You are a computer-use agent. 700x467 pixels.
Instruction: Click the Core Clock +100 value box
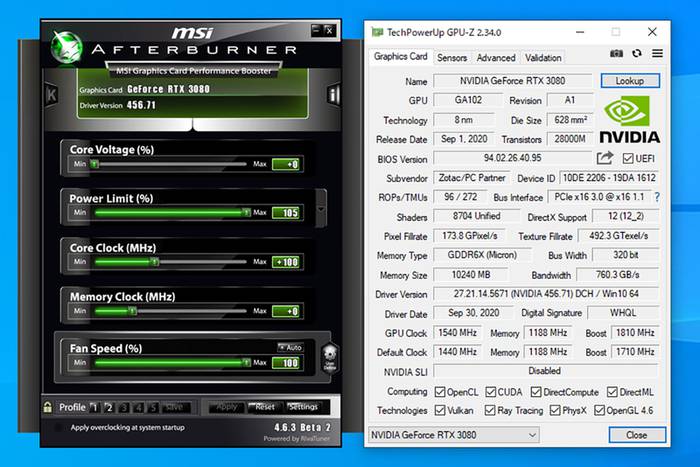pyautogui.click(x=288, y=262)
